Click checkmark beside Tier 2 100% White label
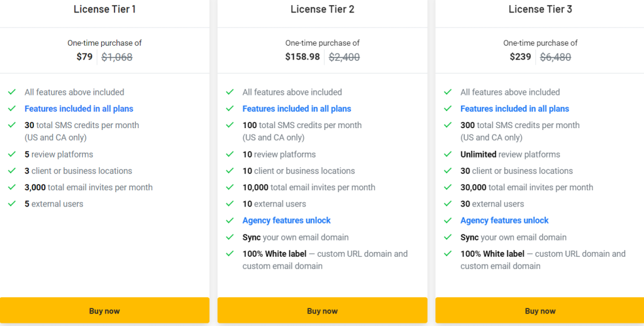 tap(230, 254)
